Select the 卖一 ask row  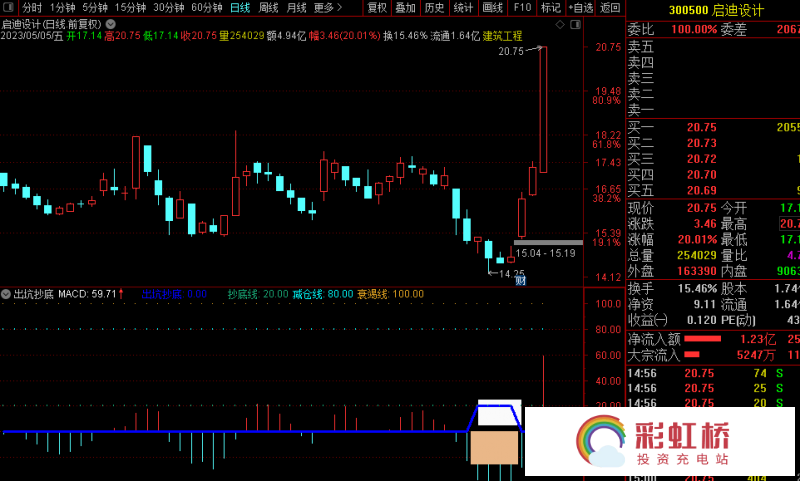coord(713,110)
